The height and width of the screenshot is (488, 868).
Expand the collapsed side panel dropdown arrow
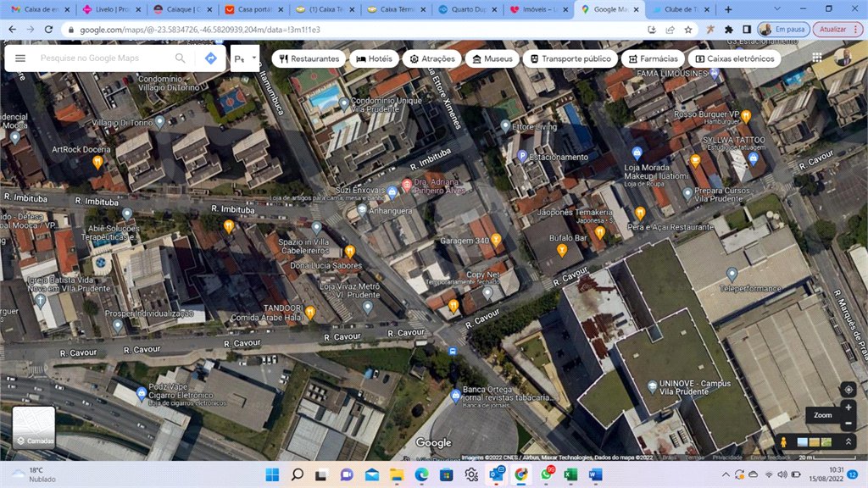(x=254, y=58)
